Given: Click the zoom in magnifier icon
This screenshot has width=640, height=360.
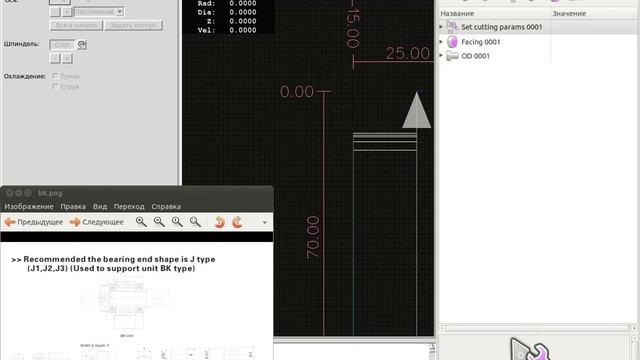Looking at the screenshot, I should [141, 222].
